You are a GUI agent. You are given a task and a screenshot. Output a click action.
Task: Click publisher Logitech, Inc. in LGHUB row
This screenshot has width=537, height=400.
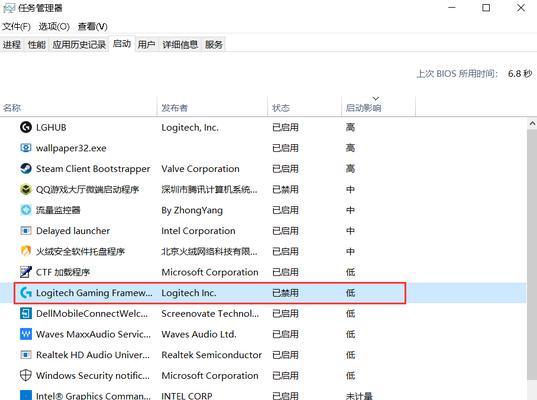pos(190,128)
